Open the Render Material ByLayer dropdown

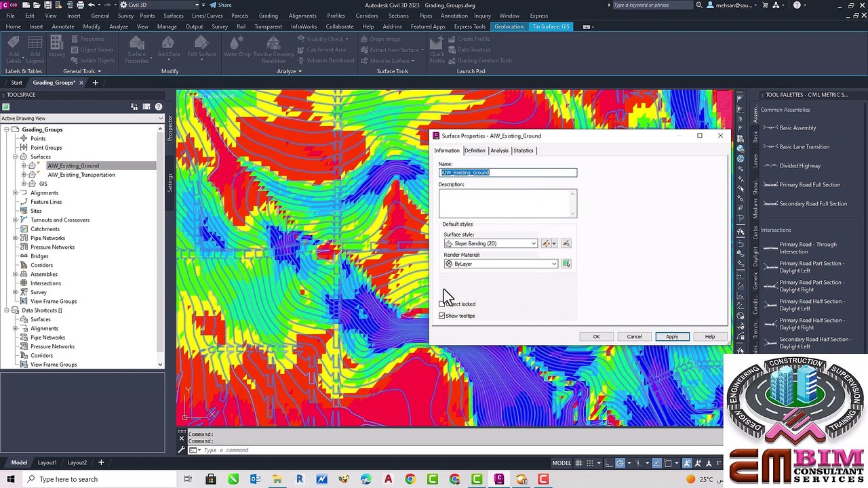click(x=554, y=264)
